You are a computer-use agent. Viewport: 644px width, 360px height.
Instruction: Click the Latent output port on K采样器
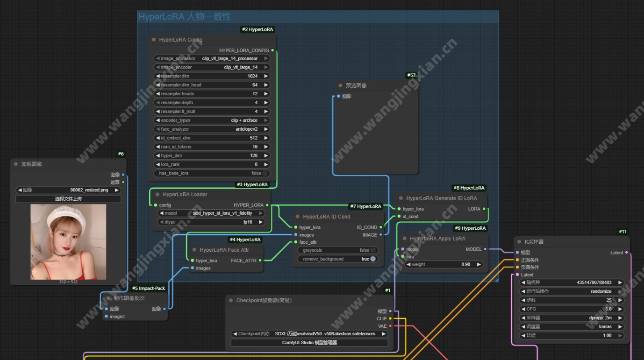(627, 253)
